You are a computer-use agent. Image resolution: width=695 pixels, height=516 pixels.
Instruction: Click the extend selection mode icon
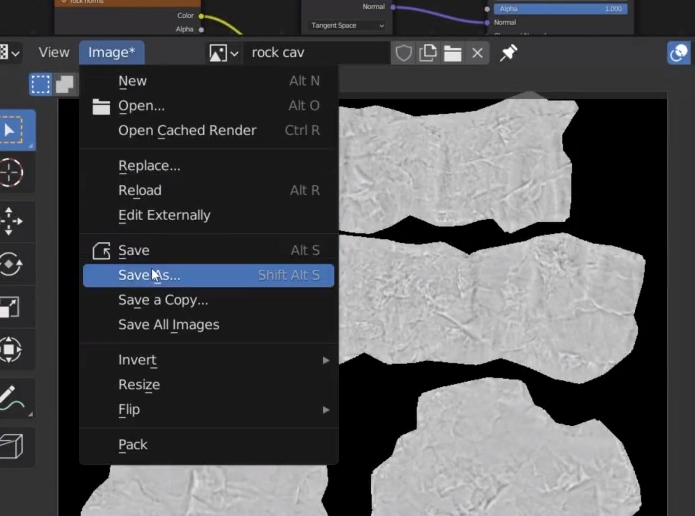[65, 84]
